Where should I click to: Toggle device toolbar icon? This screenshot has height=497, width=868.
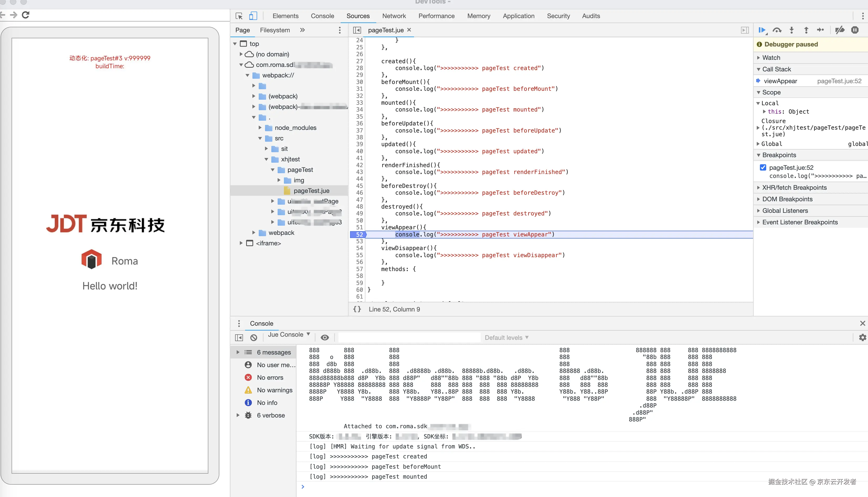(x=253, y=16)
